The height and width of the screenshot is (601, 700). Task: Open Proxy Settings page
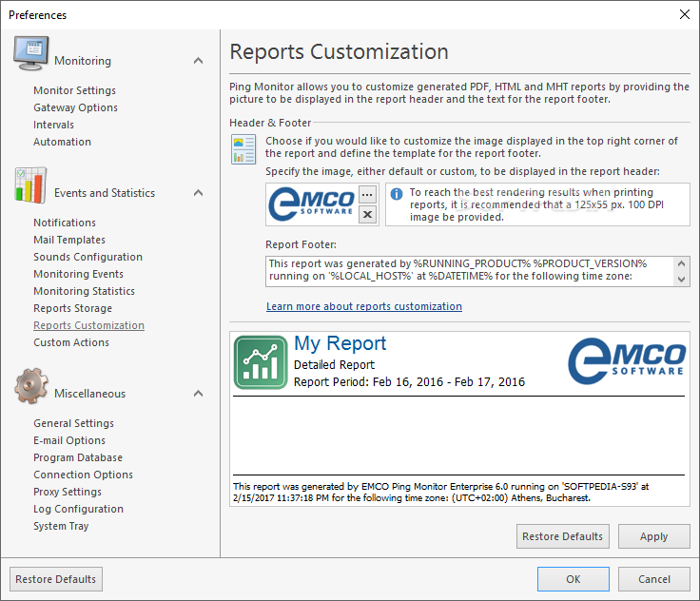[68, 492]
